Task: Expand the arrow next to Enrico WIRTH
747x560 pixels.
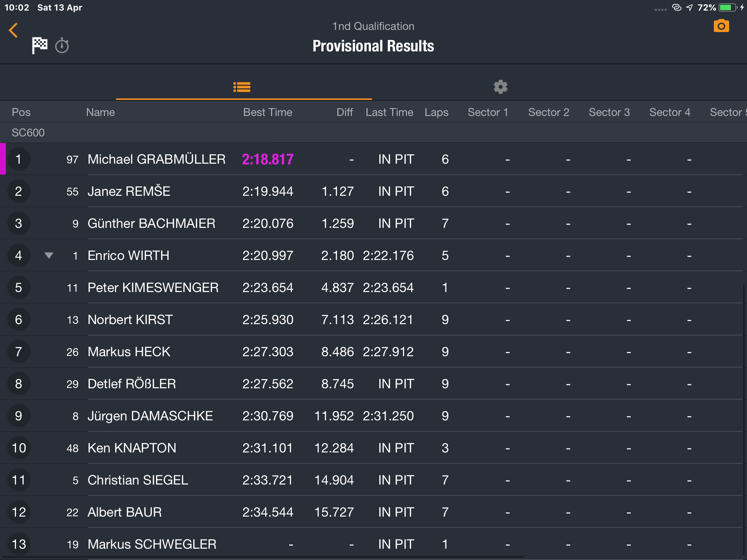Action: point(49,255)
